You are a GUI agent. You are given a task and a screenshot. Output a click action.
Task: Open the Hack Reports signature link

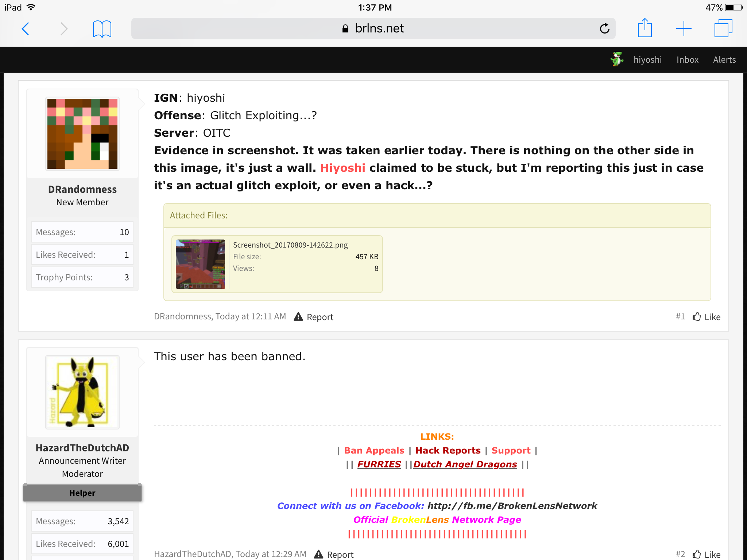point(448,451)
